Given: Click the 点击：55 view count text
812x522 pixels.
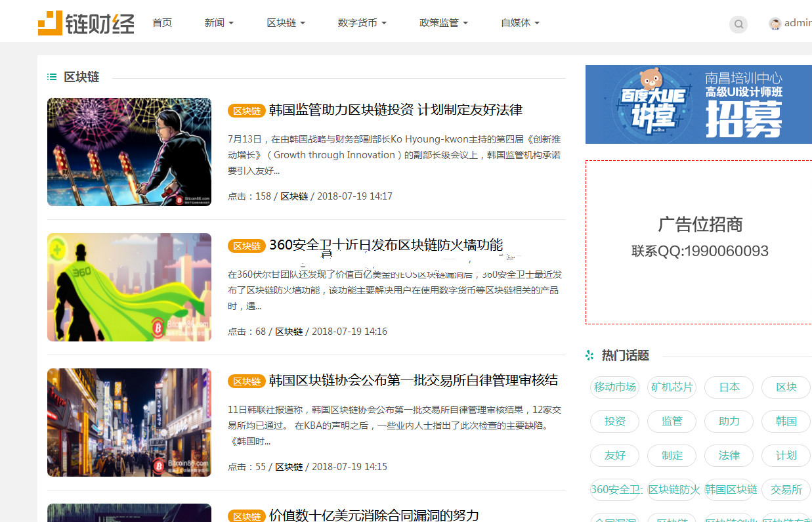Looking at the screenshot, I should pos(247,467).
